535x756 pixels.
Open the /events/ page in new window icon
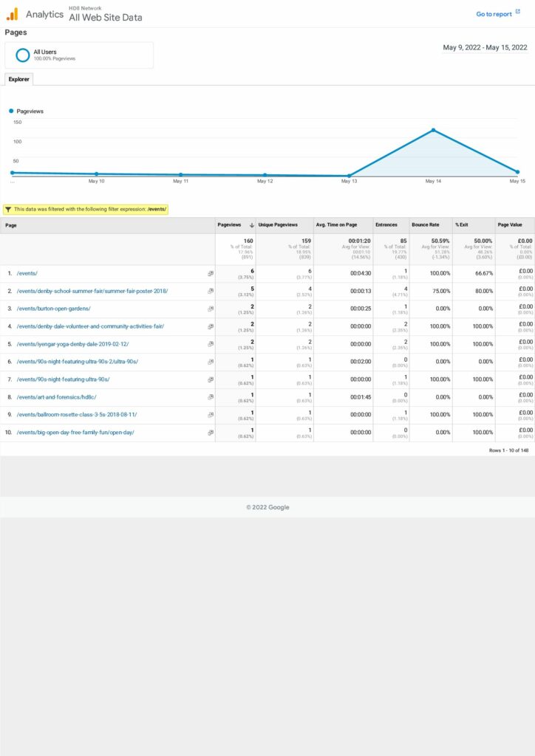[211, 273]
